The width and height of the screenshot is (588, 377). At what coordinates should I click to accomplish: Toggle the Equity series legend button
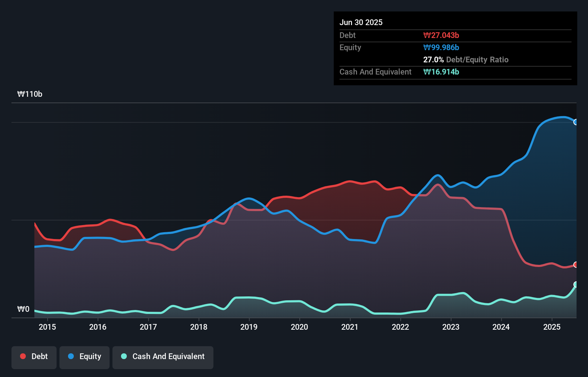click(85, 357)
